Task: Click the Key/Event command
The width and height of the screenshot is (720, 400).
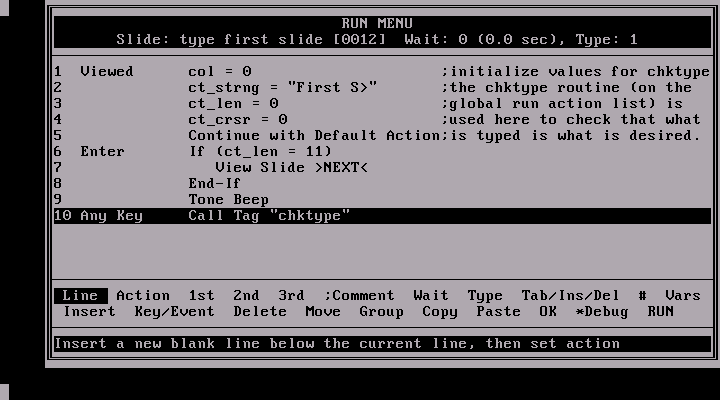Action: [x=174, y=311]
